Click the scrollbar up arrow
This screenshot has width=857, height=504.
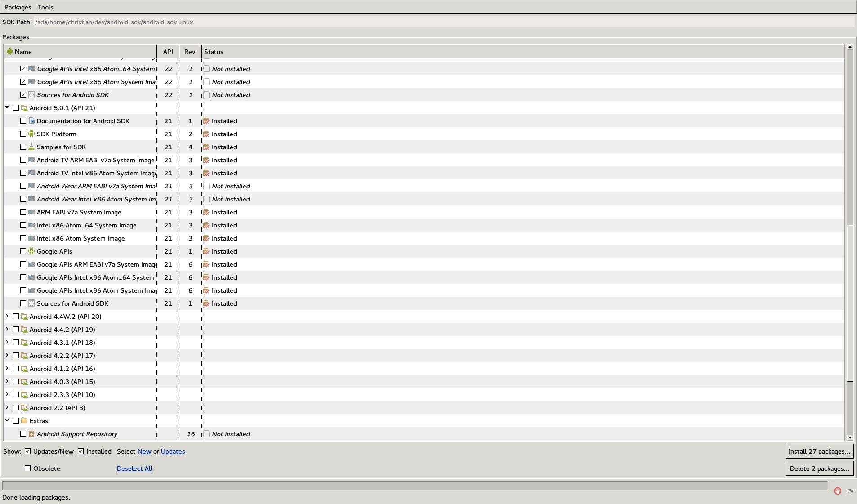point(850,47)
